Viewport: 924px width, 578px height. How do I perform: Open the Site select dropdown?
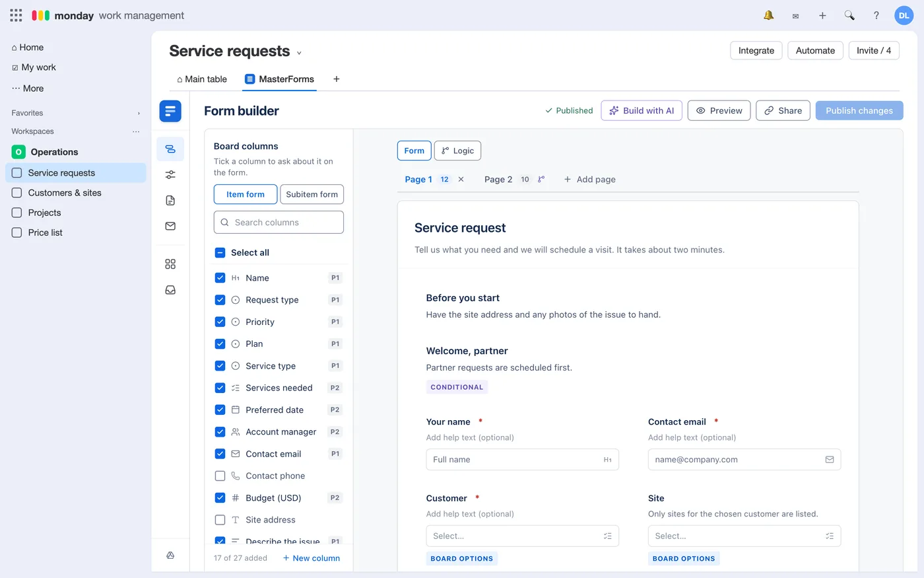(744, 536)
